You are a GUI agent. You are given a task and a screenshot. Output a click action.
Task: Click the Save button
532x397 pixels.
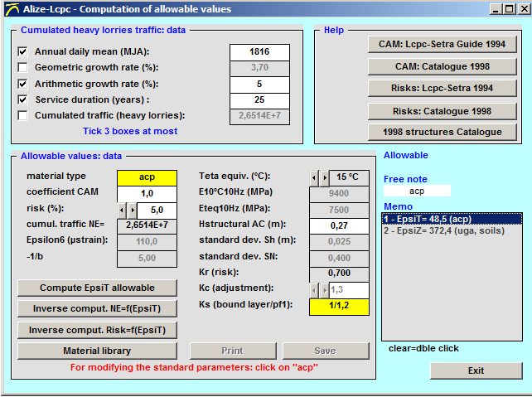tap(326, 351)
